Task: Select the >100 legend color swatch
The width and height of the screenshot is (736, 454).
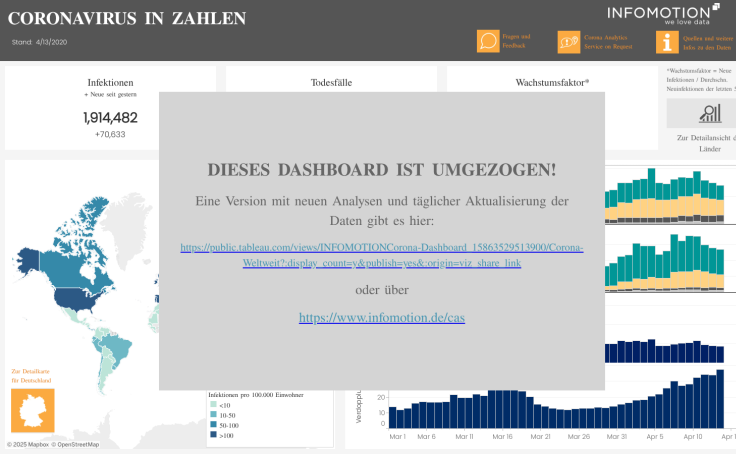Action: [214, 435]
